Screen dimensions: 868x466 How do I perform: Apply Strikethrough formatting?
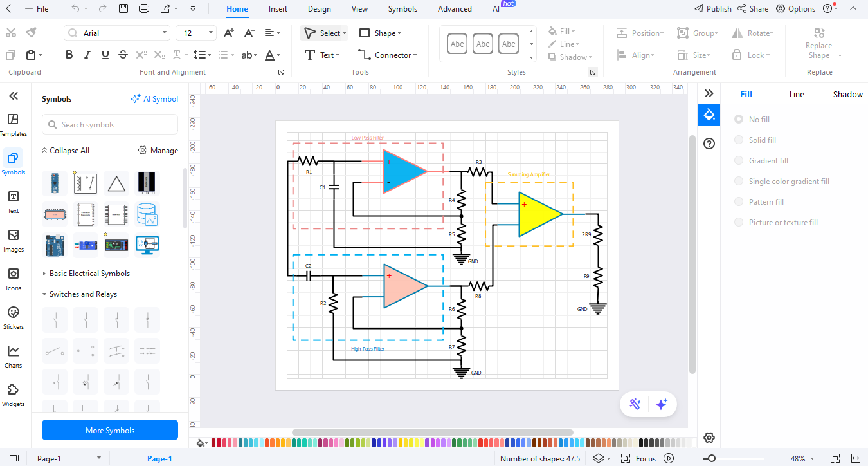point(123,55)
